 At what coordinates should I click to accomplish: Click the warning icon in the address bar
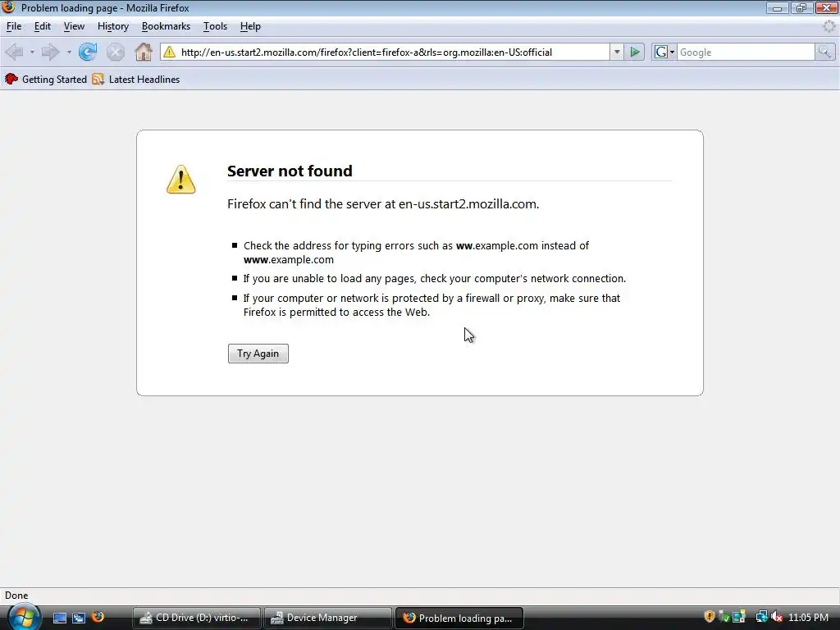pyautogui.click(x=169, y=52)
